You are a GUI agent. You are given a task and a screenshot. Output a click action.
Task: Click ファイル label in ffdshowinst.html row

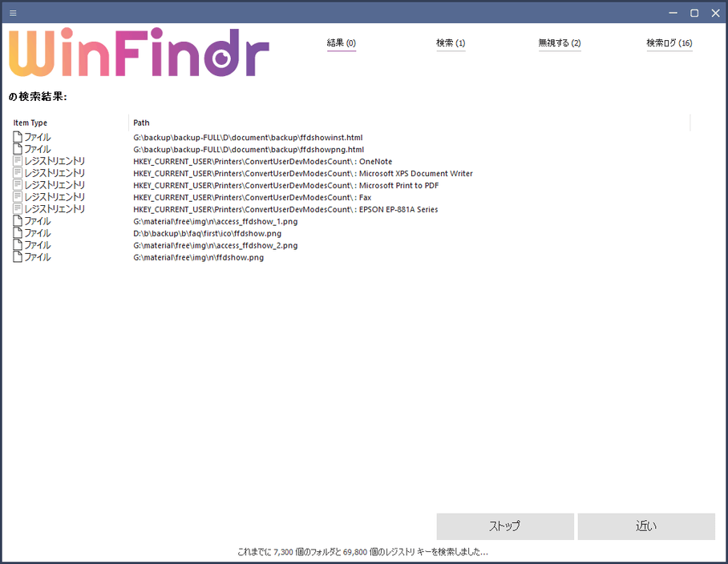coord(38,137)
